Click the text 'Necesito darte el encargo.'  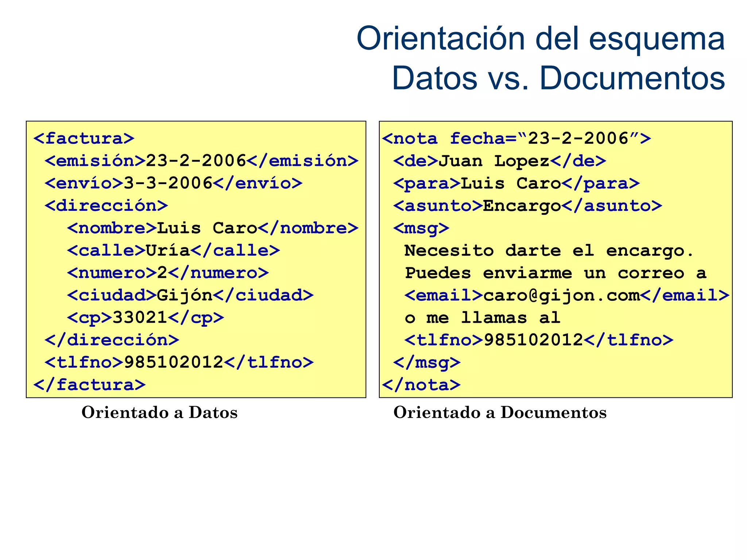click(x=549, y=251)
